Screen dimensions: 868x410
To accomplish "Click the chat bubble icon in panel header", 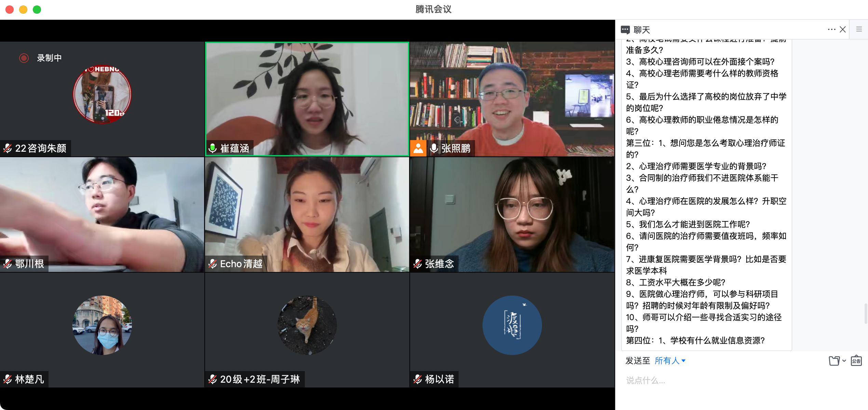I will click(625, 30).
